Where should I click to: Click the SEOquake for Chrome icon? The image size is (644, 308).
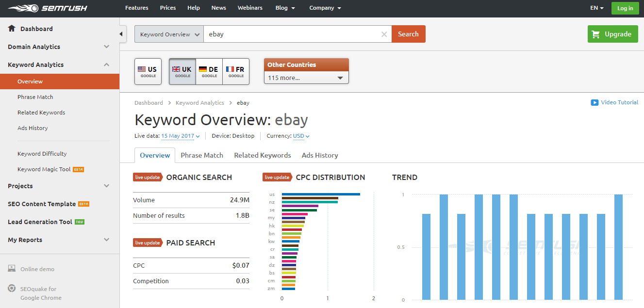12,289
